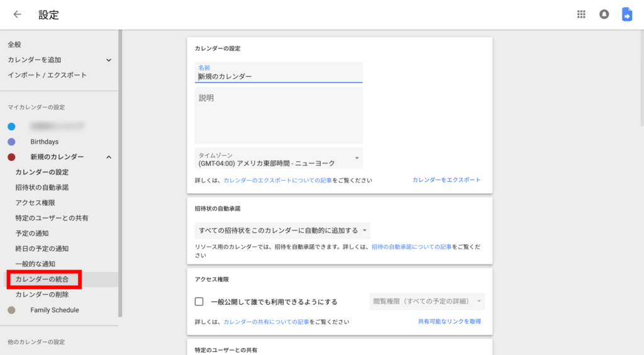The image size is (644, 355).
Task: Open the 招待状の自動承諾 dropdown
Action: click(x=282, y=230)
